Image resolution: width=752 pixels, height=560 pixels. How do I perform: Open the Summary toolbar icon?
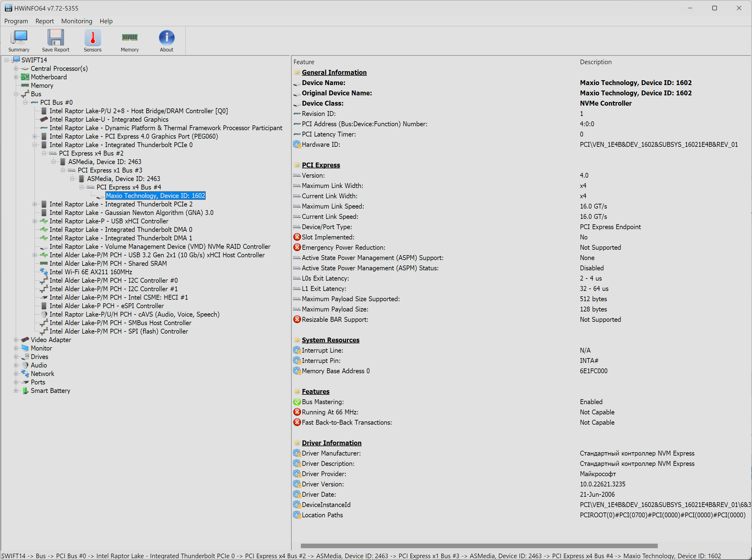coord(19,38)
